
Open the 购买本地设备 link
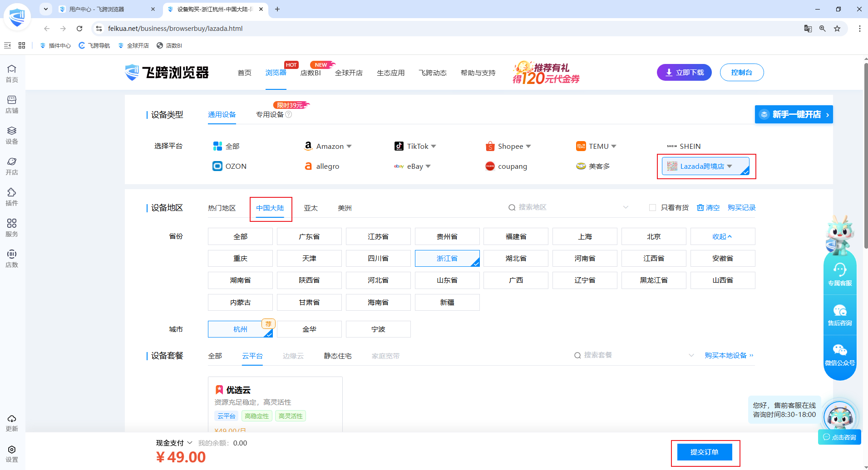click(x=729, y=355)
